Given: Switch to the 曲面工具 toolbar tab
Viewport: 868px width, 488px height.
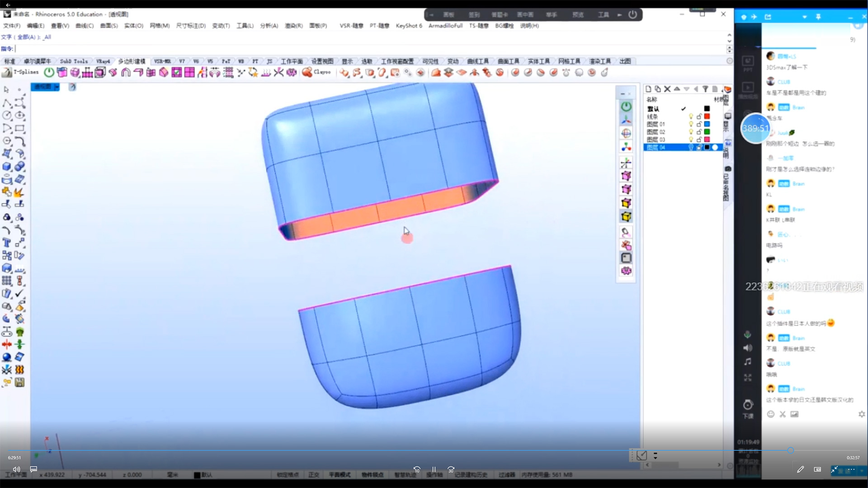Looking at the screenshot, I should pos(509,61).
